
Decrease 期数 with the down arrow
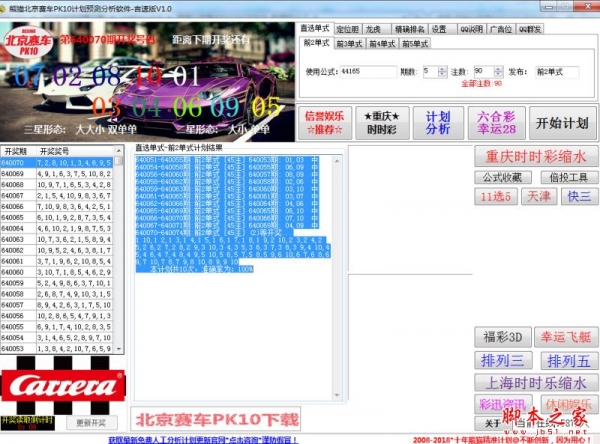coord(442,75)
